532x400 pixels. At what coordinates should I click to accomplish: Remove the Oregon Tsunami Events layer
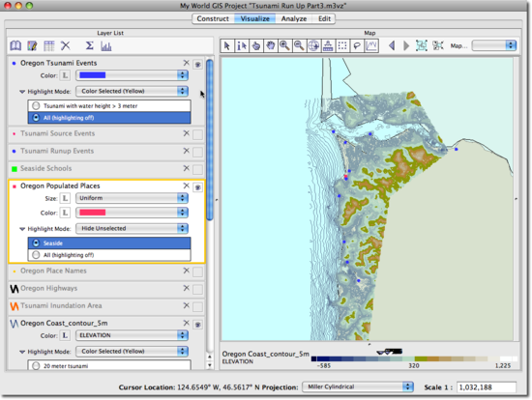coord(187,63)
